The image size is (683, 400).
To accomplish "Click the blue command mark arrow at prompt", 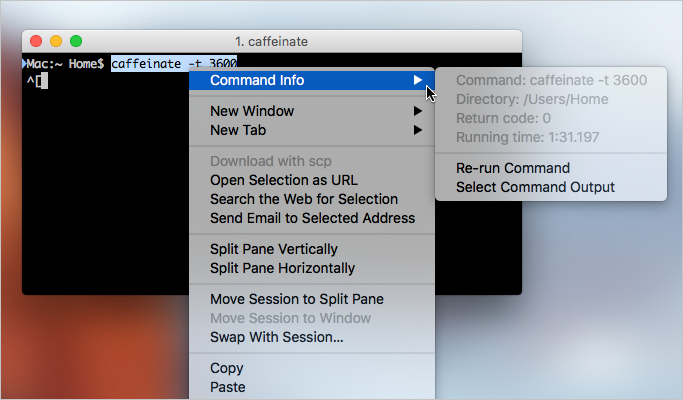I will 24,64.
